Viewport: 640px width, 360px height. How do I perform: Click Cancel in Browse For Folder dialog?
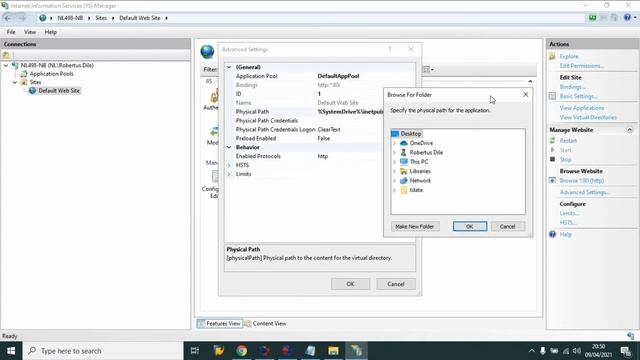point(507,226)
